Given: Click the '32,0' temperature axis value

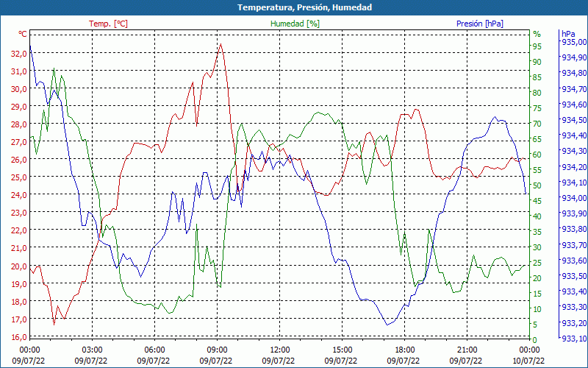Looking at the screenshot, I should coord(19,54).
